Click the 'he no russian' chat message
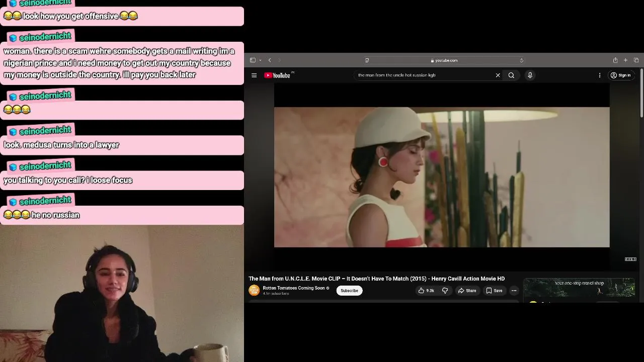This screenshot has width=644, height=362. pos(122,215)
